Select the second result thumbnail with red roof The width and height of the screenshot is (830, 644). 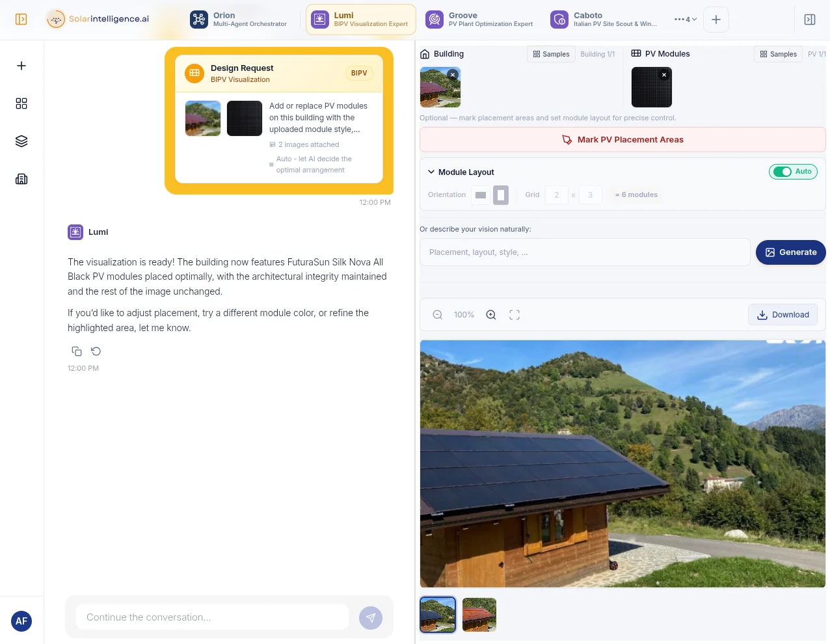[479, 615]
